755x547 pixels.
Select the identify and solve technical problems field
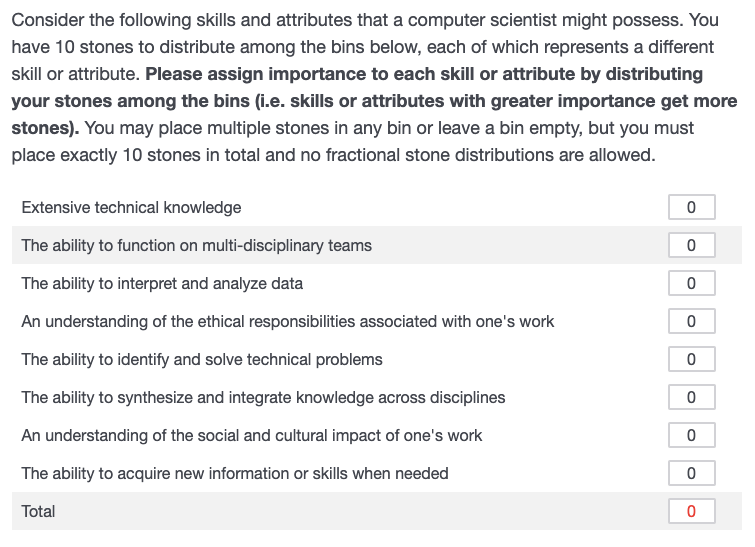pos(691,359)
